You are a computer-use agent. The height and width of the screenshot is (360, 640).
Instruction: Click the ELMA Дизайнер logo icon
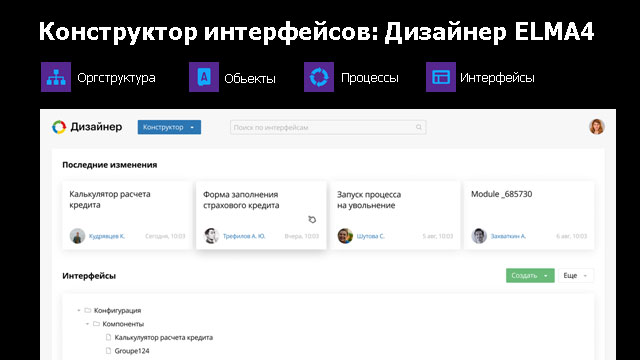click(x=59, y=127)
